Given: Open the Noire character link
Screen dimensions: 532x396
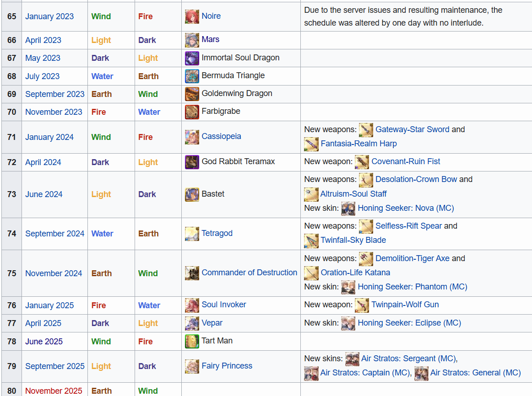Looking at the screenshot, I should (x=211, y=16).
